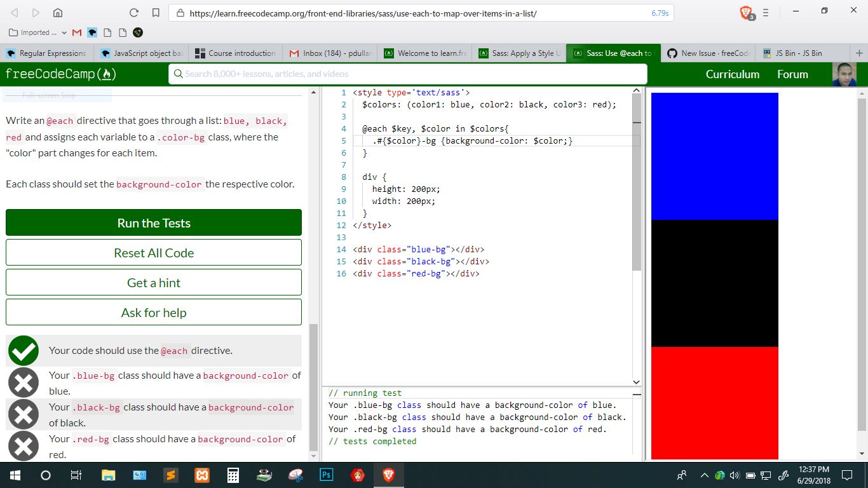Click the user profile avatar
The image size is (868, 488).
coord(844,74)
